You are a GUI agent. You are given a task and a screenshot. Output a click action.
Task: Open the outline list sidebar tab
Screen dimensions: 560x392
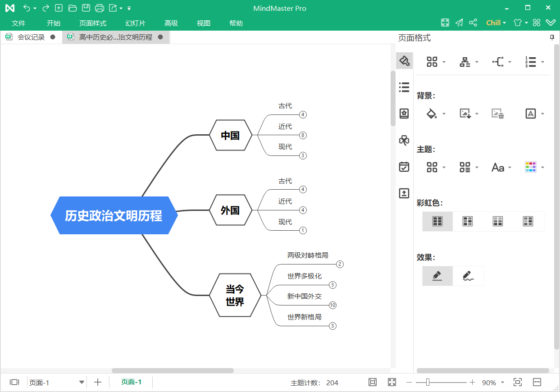point(404,87)
